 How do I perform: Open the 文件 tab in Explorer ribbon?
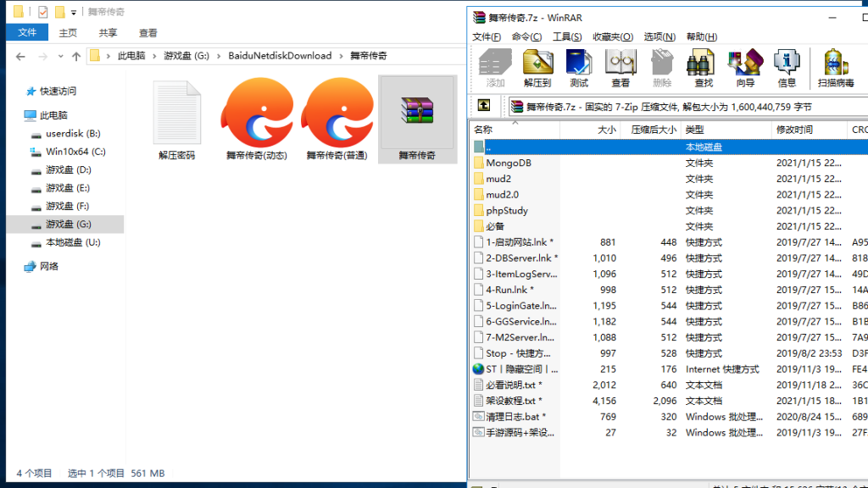(27, 33)
